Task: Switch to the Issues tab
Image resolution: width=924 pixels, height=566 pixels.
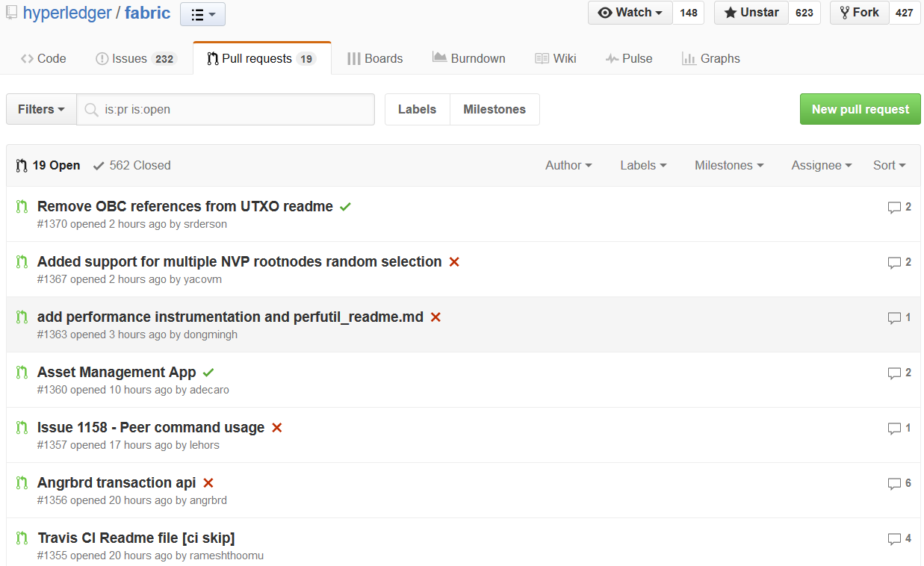Action: [x=136, y=58]
